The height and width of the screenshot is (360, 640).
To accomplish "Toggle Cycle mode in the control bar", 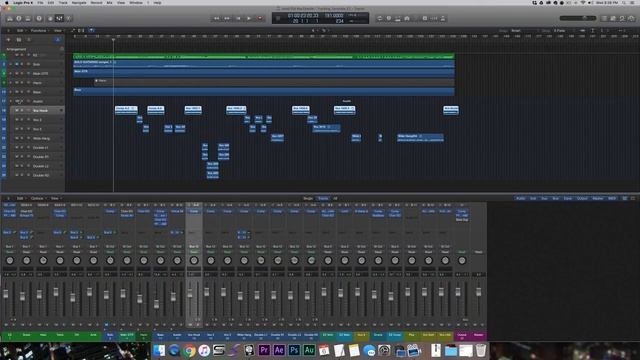I will click(x=380, y=18).
